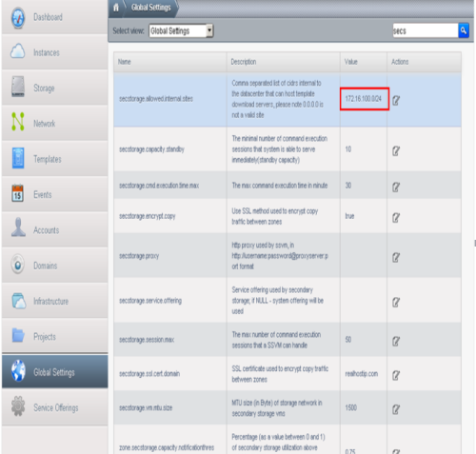Select the zone.secstorage.capacity.notificationthreshold name

167,447
